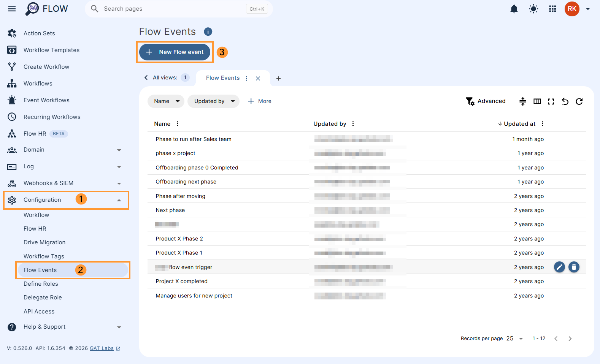Go to Create Workflow

point(46,67)
